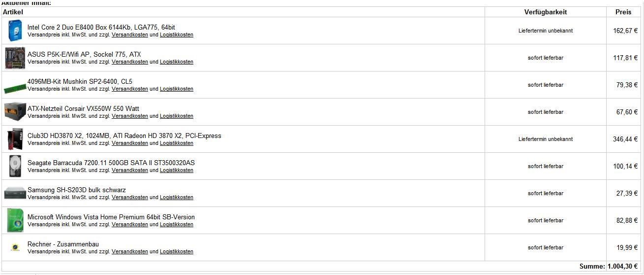Click the Samsung SH-S203D drive image
This screenshot has height=275, width=644.
15,193
